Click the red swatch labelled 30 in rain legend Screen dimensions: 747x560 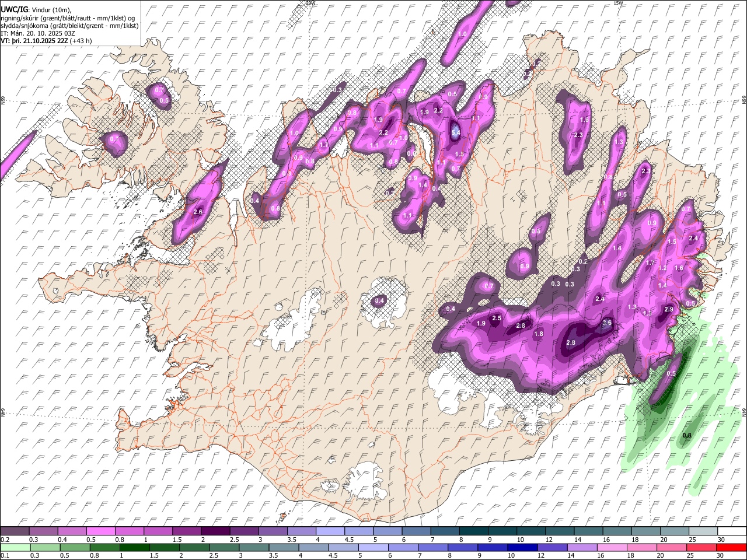tap(732, 547)
